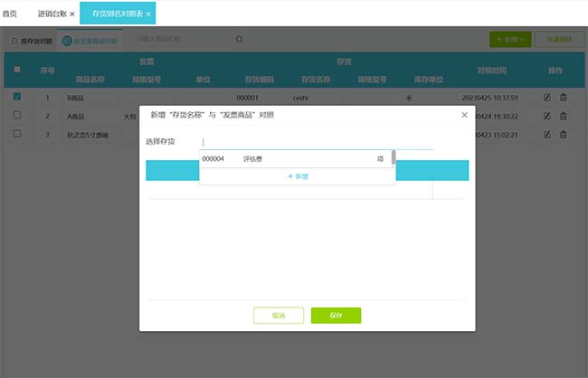Switch to 按存货对照 view tab
This screenshot has height=378, width=588.
coord(31,41)
